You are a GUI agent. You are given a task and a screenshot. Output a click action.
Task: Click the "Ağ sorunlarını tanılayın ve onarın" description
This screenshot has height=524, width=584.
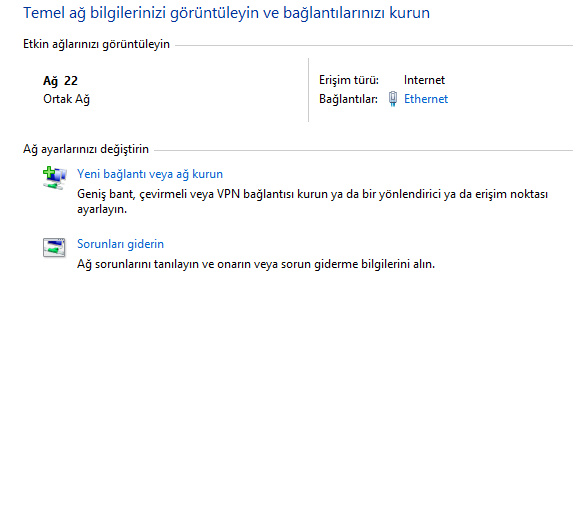pyautogui.click(x=256, y=264)
